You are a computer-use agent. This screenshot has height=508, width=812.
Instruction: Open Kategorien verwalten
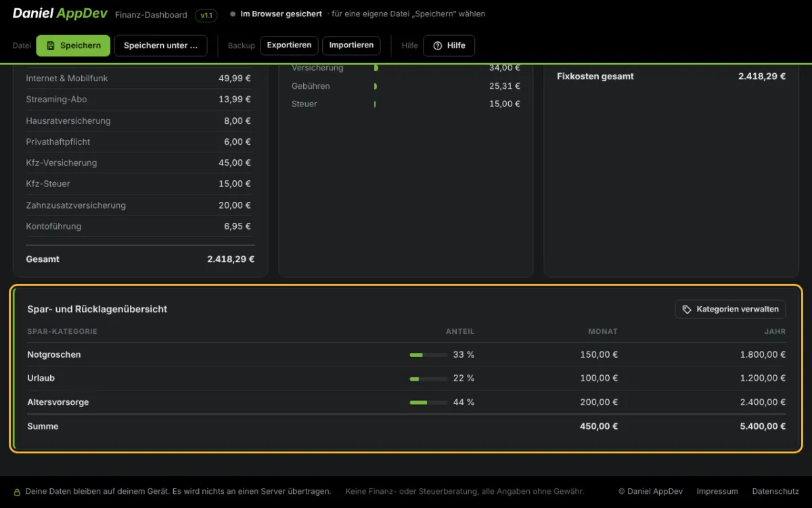point(730,309)
